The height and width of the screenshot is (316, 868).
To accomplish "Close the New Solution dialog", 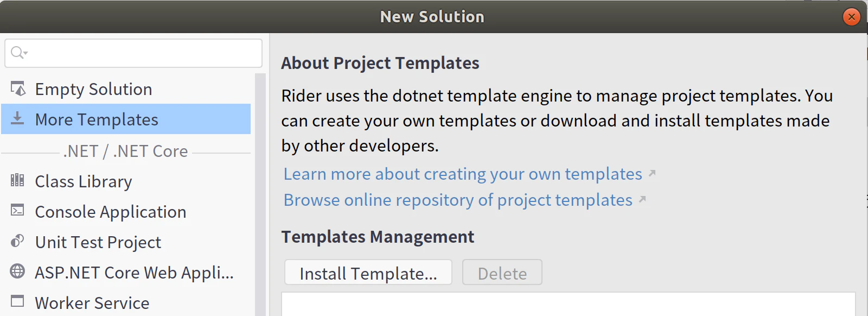I will pyautogui.click(x=852, y=17).
